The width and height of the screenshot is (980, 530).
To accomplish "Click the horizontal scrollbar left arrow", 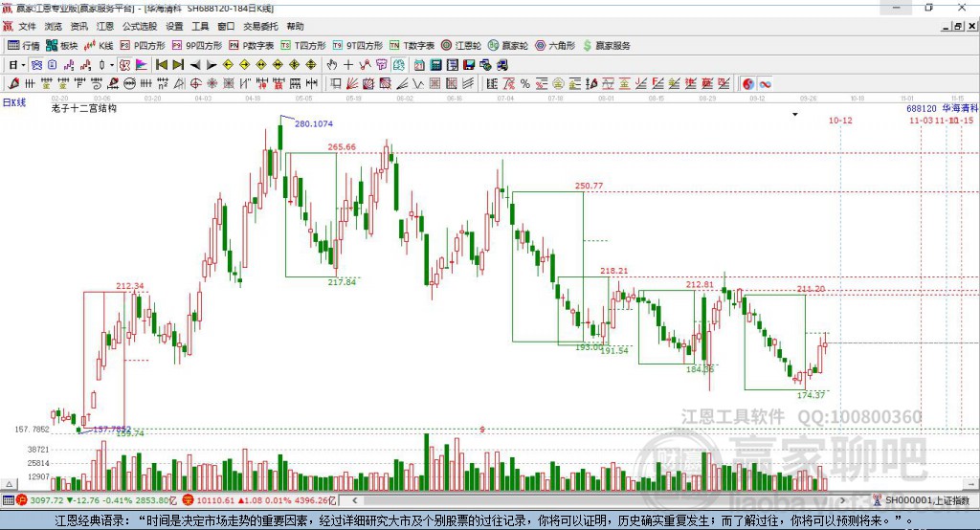I will click(x=355, y=500).
